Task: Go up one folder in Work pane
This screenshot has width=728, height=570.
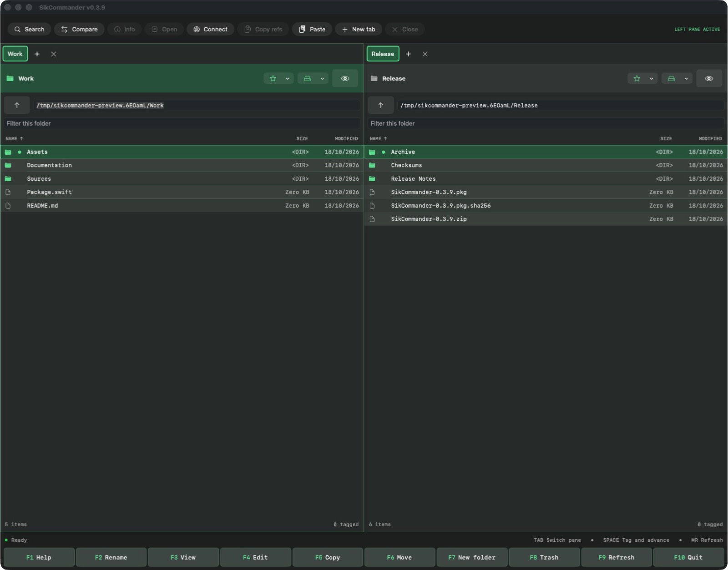Action: point(17,105)
